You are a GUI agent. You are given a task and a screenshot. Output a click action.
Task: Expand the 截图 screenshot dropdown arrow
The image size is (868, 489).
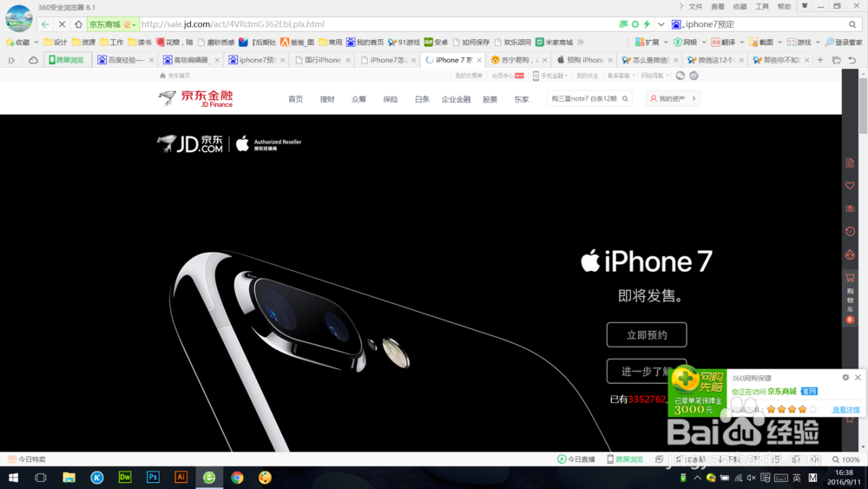point(780,42)
